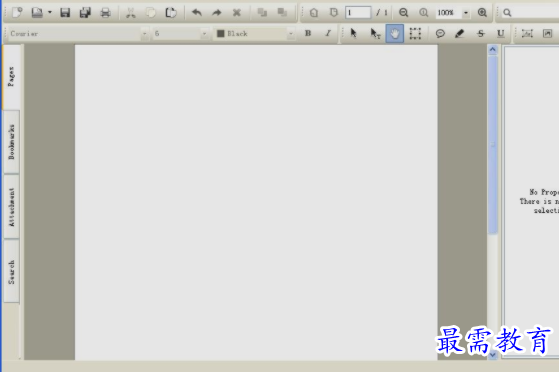
Task: Create a new document
Action: 17,12
